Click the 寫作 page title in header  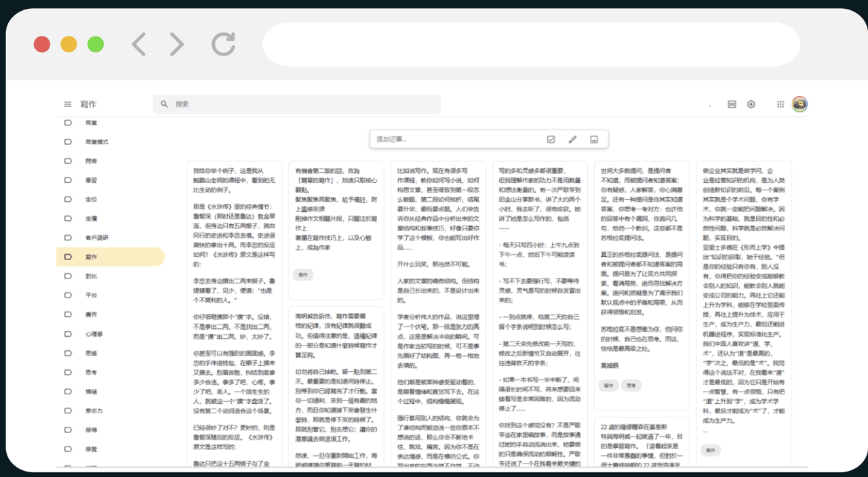pos(88,104)
